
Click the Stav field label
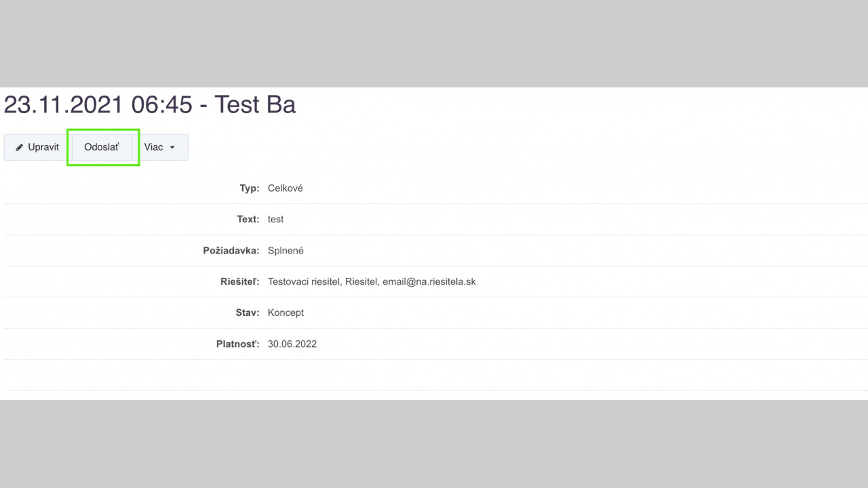(x=243, y=313)
